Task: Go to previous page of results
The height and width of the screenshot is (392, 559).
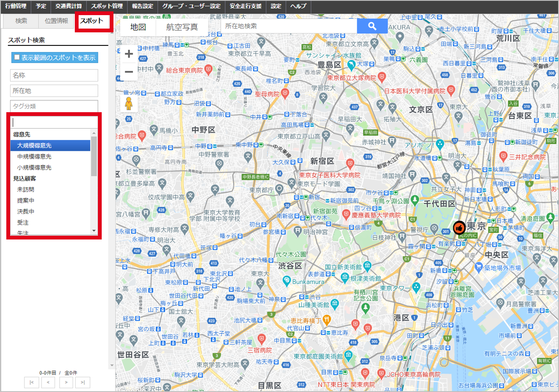Action: (48, 382)
